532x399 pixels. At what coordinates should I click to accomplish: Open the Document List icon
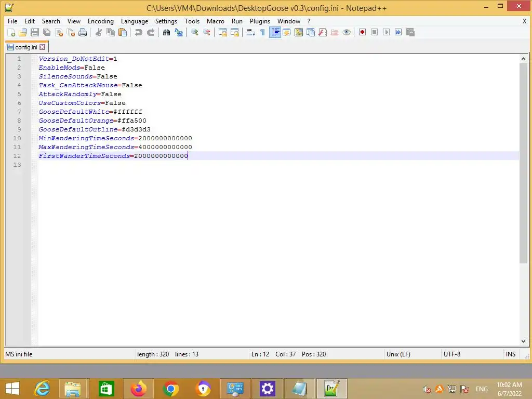coord(311,32)
